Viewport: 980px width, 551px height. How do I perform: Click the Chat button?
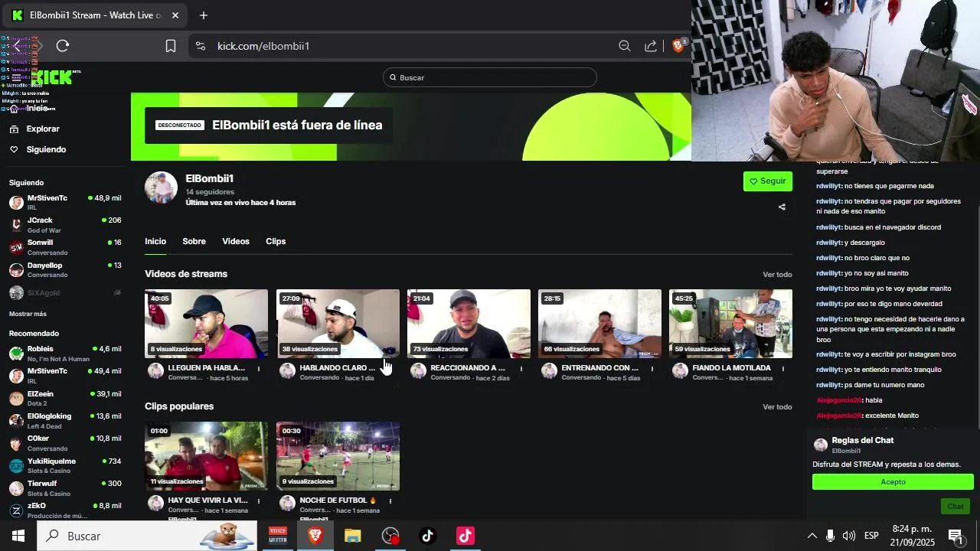tap(955, 507)
